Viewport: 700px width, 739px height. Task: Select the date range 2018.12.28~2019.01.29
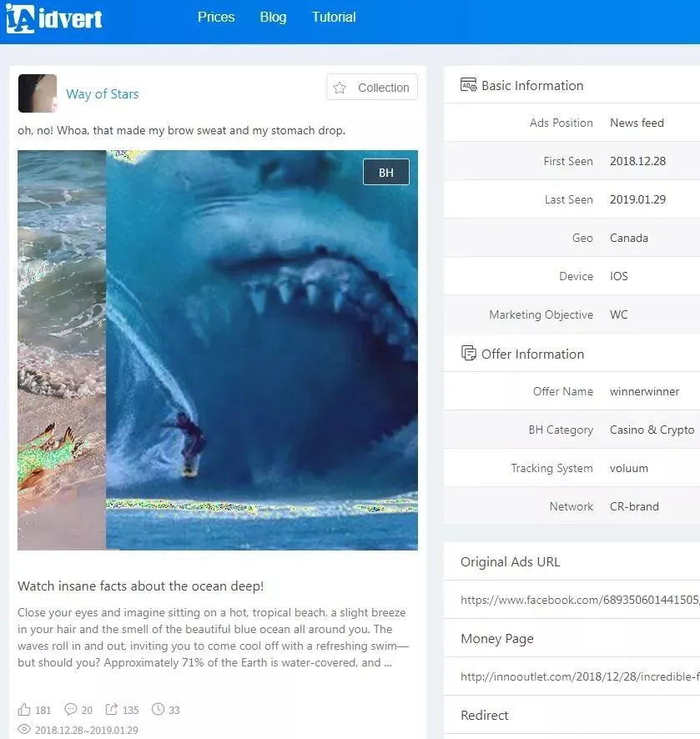[87, 730]
